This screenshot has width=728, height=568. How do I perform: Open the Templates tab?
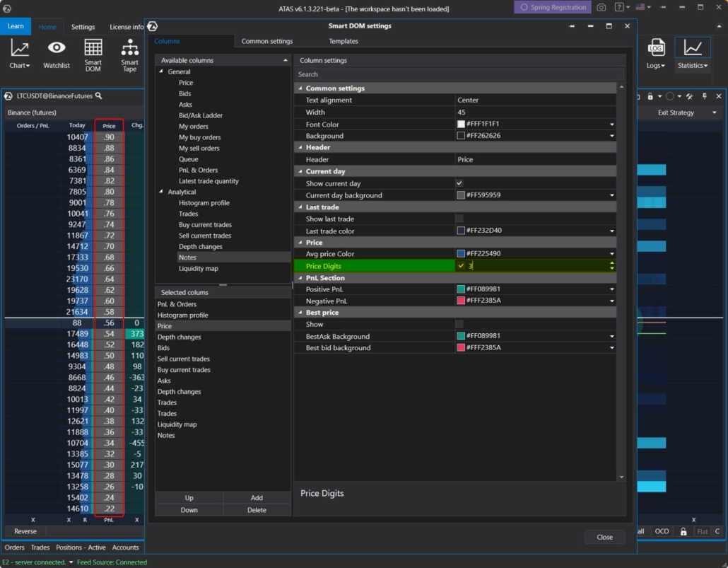[344, 41]
